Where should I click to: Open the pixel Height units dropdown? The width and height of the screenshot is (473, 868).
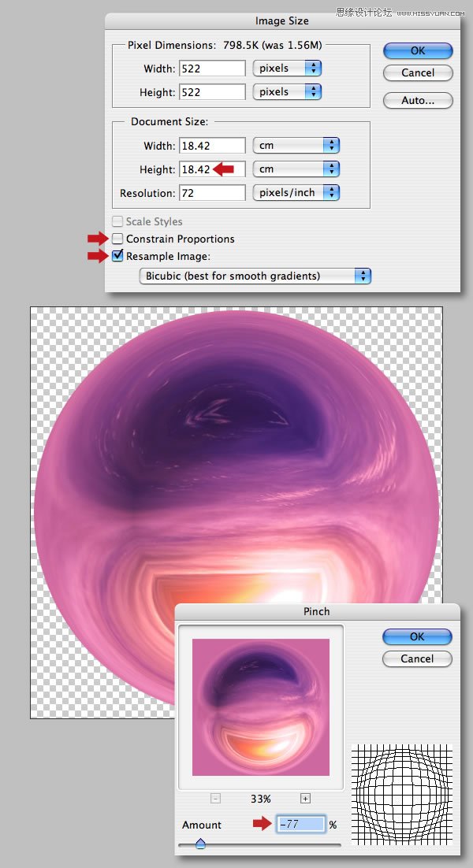pos(287,92)
